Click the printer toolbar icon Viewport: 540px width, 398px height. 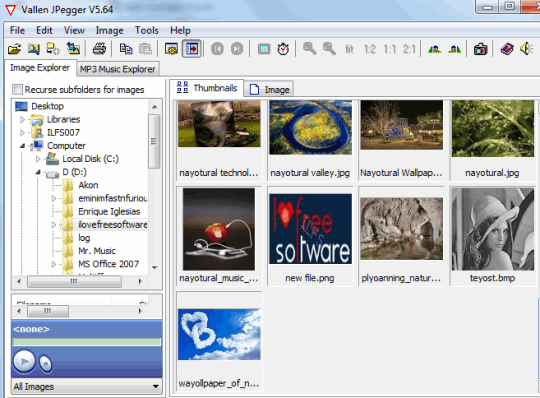99,49
